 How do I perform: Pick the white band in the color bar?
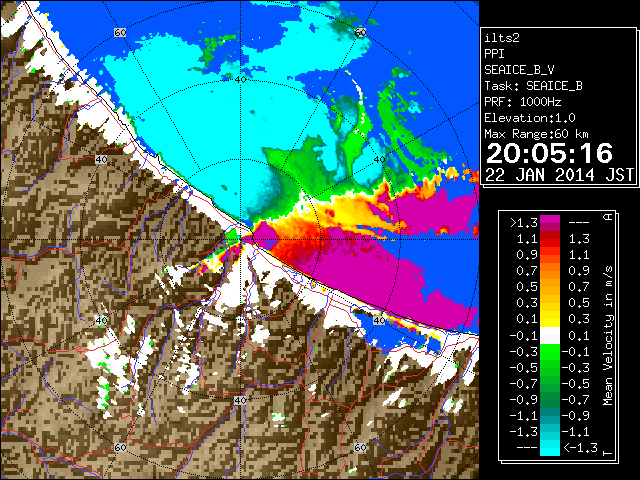(550, 336)
